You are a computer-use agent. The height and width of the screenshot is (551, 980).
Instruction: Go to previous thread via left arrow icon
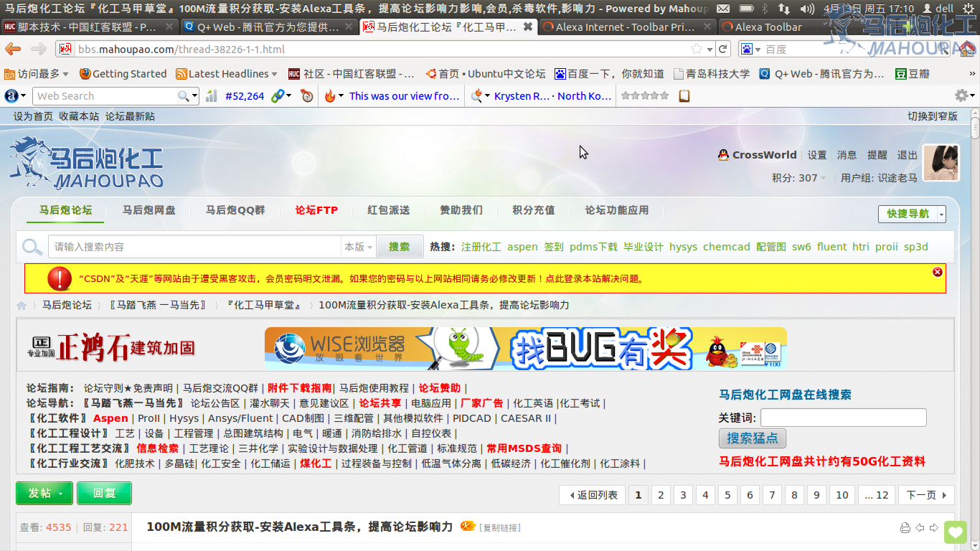coord(920,527)
